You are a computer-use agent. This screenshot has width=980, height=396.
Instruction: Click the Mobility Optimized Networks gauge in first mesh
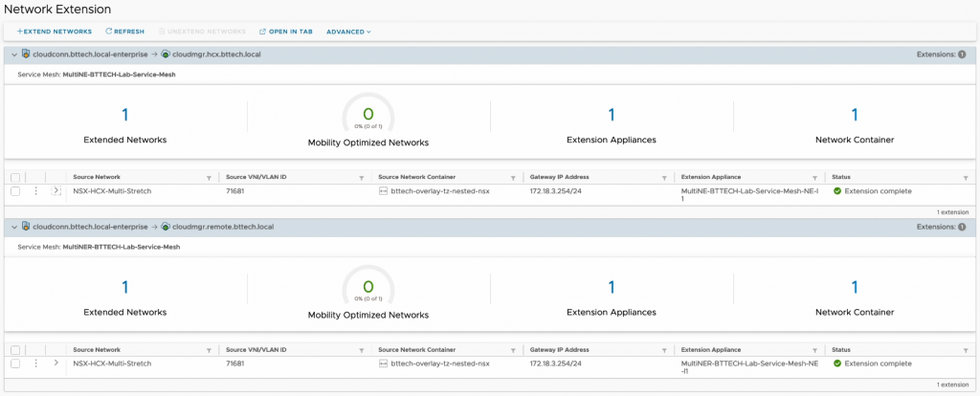pyautogui.click(x=367, y=116)
